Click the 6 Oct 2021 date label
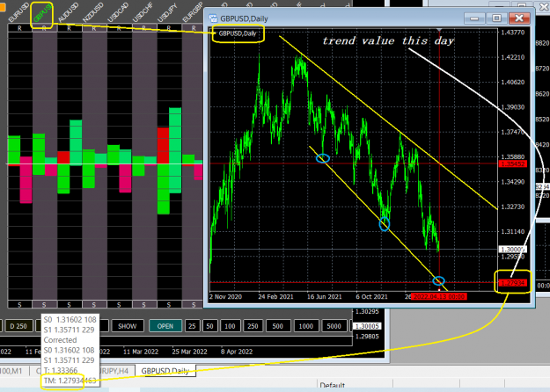Image resolution: width=550 pixels, height=392 pixels. 372,297
